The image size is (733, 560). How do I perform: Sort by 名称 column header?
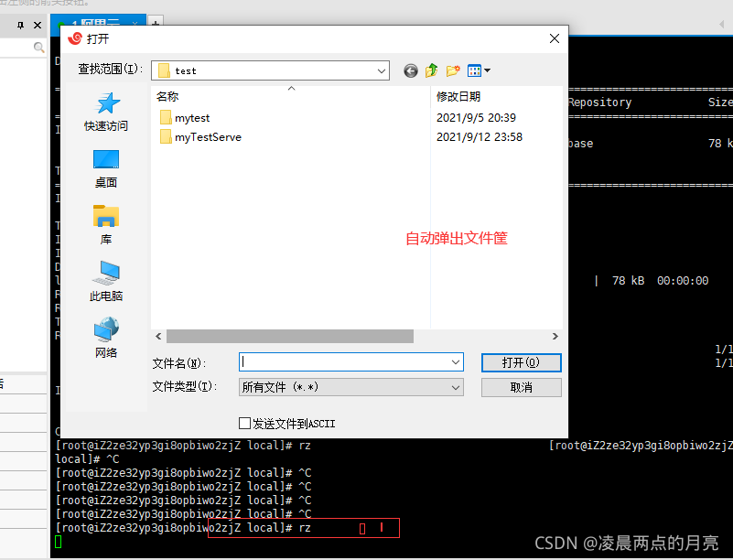tap(167, 97)
